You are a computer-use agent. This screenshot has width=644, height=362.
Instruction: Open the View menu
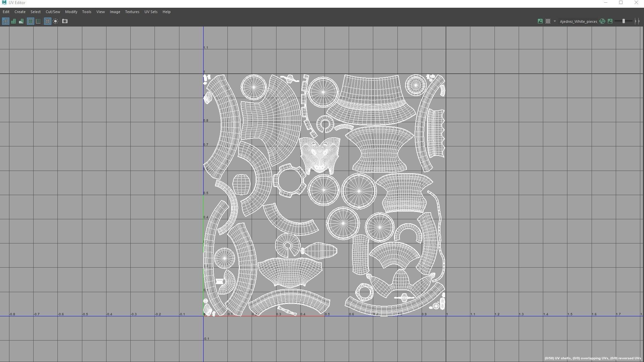(100, 12)
